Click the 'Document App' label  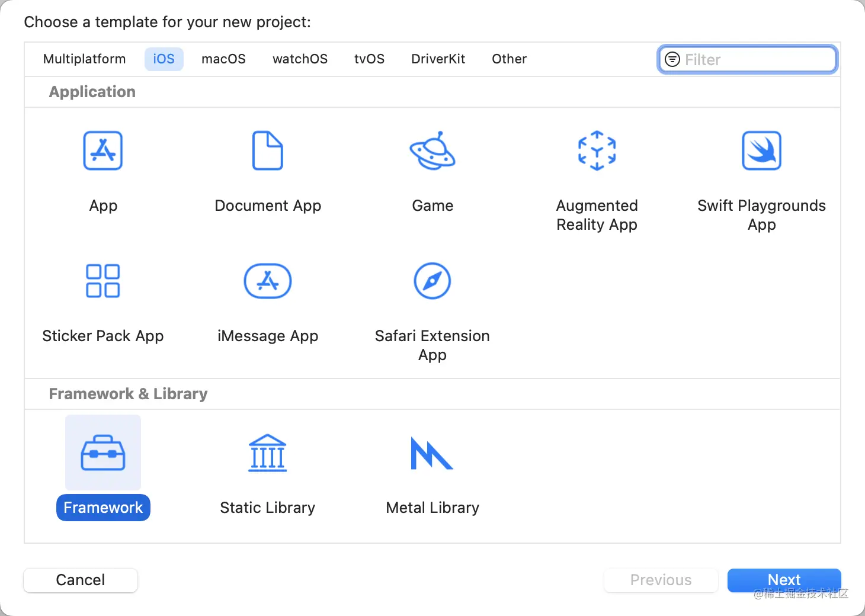click(268, 206)
